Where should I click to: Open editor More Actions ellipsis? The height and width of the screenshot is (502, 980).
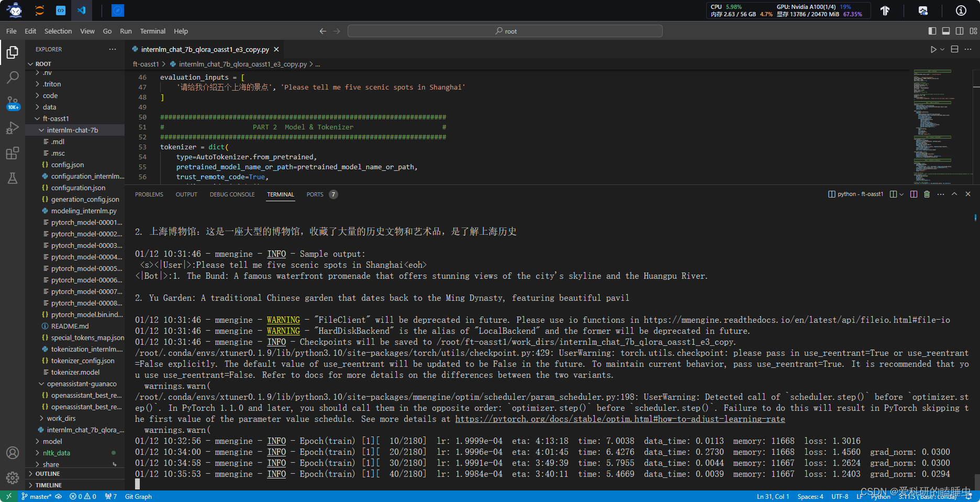(968, 49)
